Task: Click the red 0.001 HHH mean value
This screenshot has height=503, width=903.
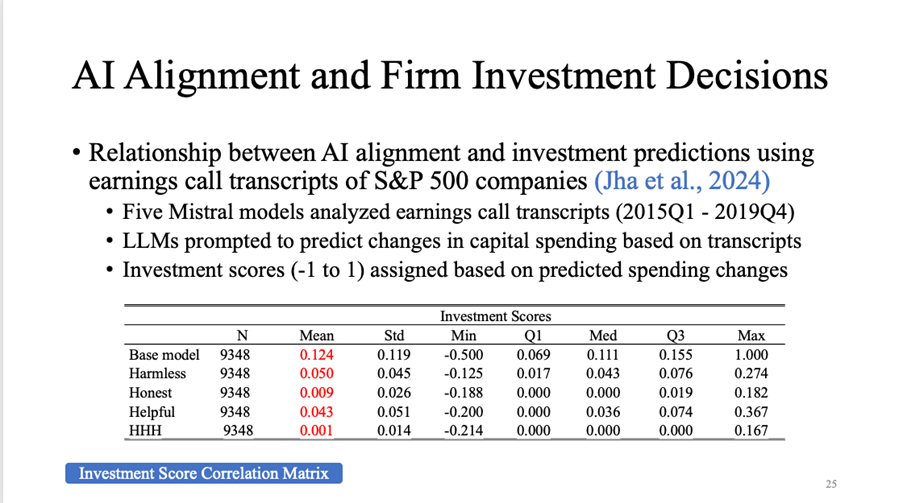Action: [317, 431]
